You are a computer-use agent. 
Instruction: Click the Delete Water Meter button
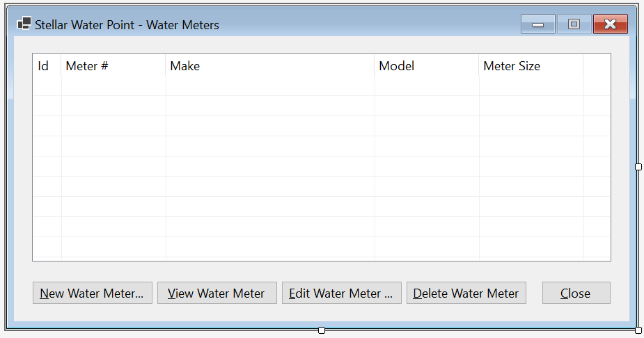[466, 293]
